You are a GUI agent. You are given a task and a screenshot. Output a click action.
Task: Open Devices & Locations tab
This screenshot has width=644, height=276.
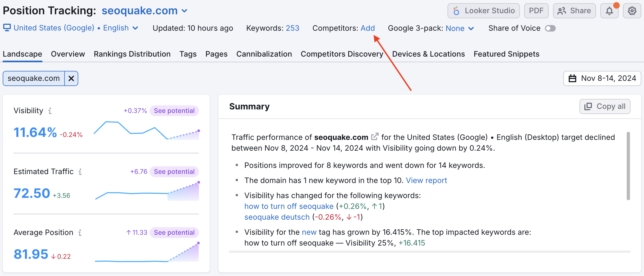click(428, 54)
